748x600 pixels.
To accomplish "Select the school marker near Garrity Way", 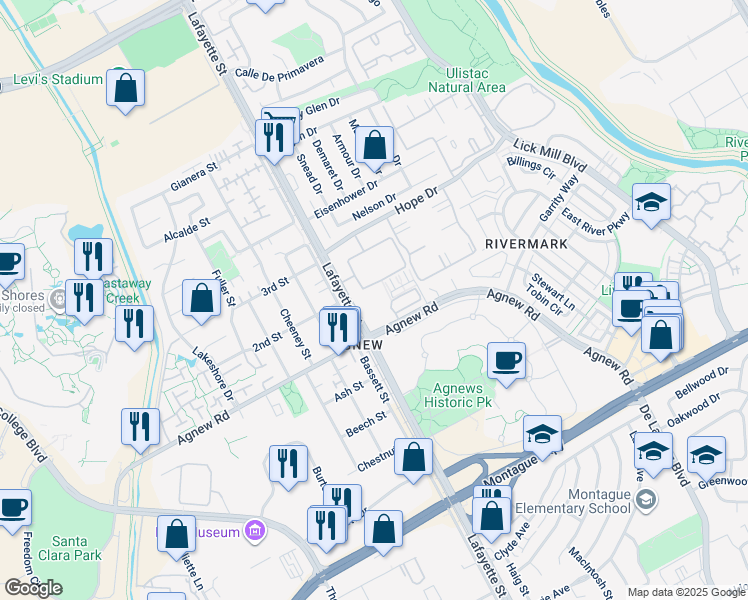I will pos(651,203).
